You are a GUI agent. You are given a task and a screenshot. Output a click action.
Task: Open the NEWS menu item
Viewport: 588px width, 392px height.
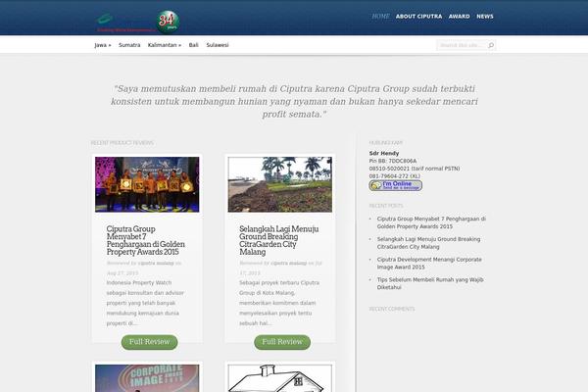click(485, 17)
